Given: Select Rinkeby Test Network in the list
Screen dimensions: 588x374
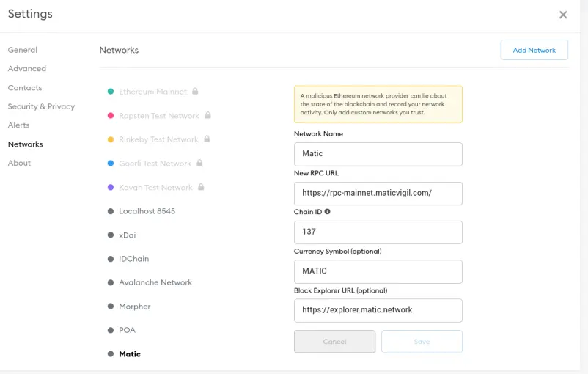Looking at the screenshot, I should click(x=158, y=139).
